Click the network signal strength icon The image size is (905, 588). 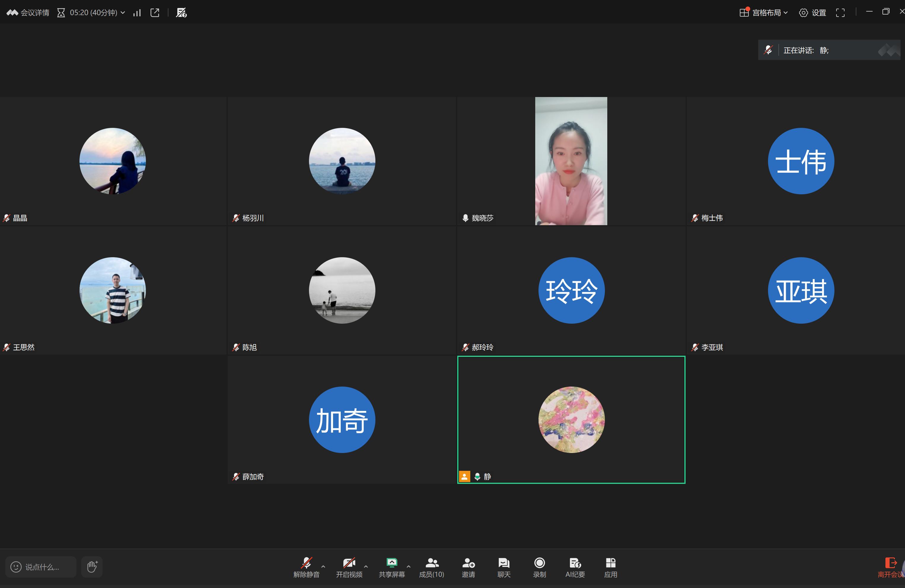pyautogui.click(x=137, y=13)
